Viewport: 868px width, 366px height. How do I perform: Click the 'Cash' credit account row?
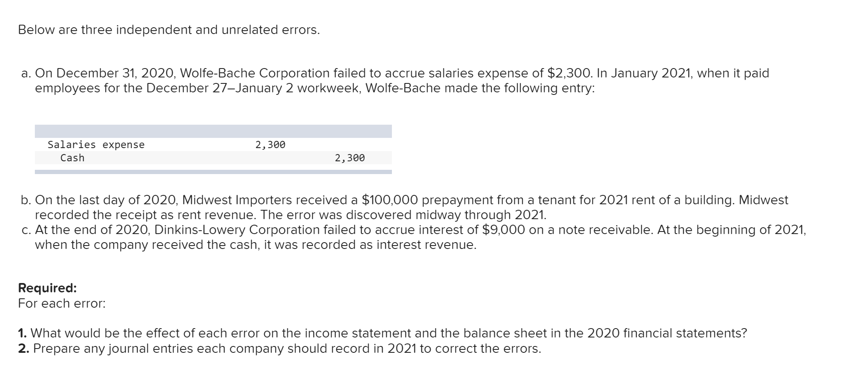tap(213, 158)
